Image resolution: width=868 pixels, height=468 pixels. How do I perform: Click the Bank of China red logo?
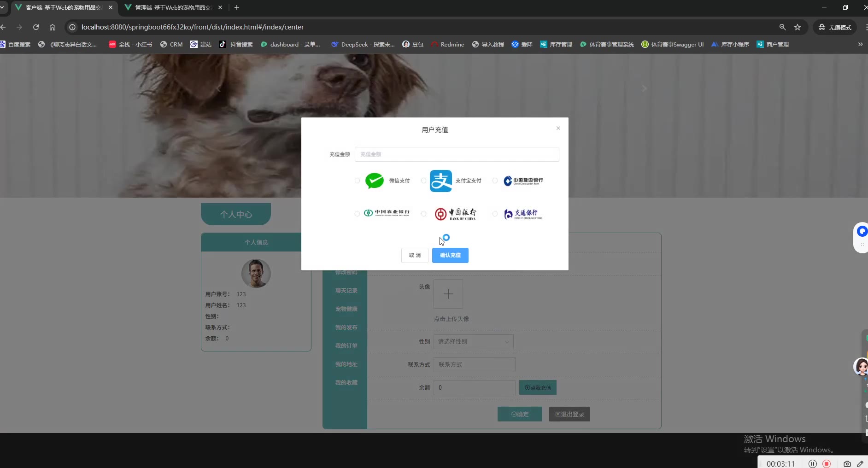click(456, 214)
